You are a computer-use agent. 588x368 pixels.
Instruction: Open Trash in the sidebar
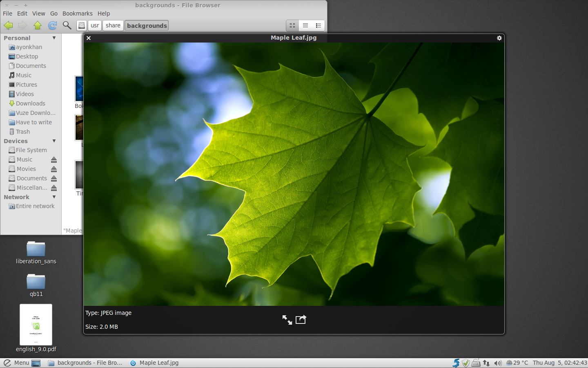(23, 132)
